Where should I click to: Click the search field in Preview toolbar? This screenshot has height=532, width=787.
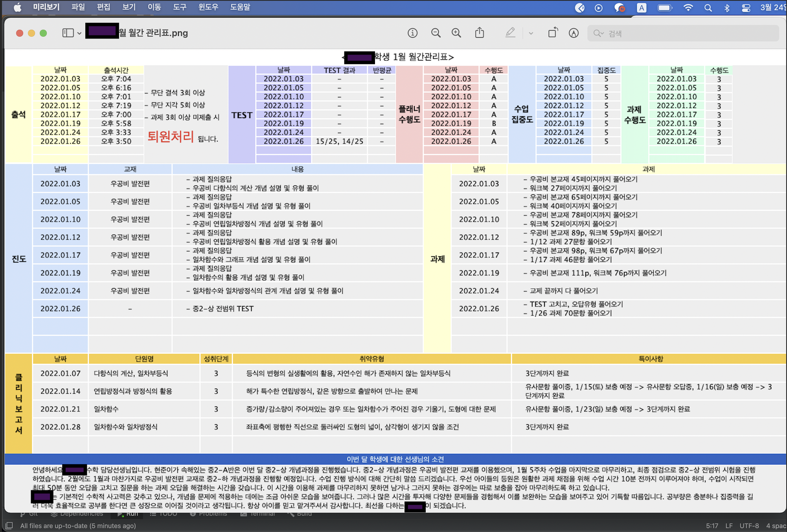coord(683,33)
